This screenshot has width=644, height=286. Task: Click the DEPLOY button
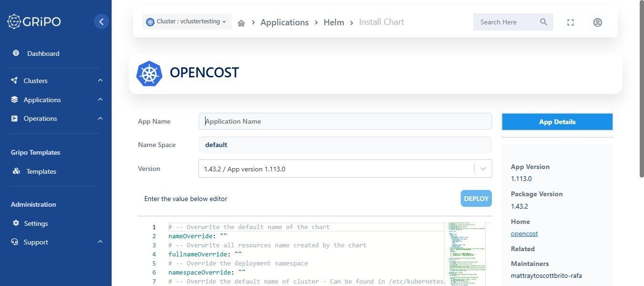[476, 199]
